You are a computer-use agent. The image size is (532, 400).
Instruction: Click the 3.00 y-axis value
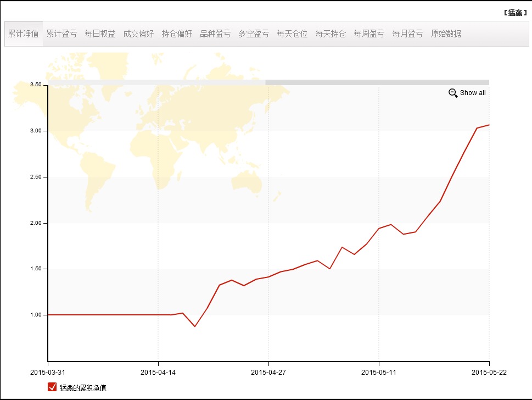pos(36,131)
